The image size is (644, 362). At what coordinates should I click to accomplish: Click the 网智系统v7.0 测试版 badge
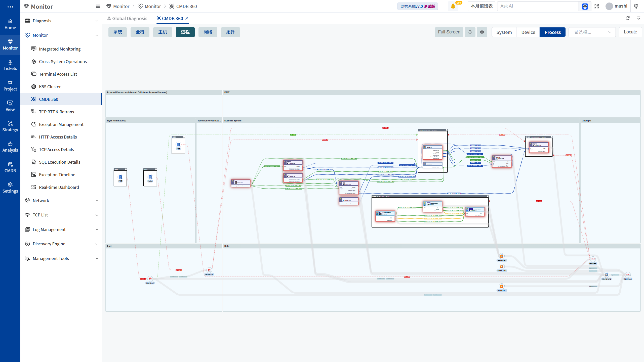(418, 6)
